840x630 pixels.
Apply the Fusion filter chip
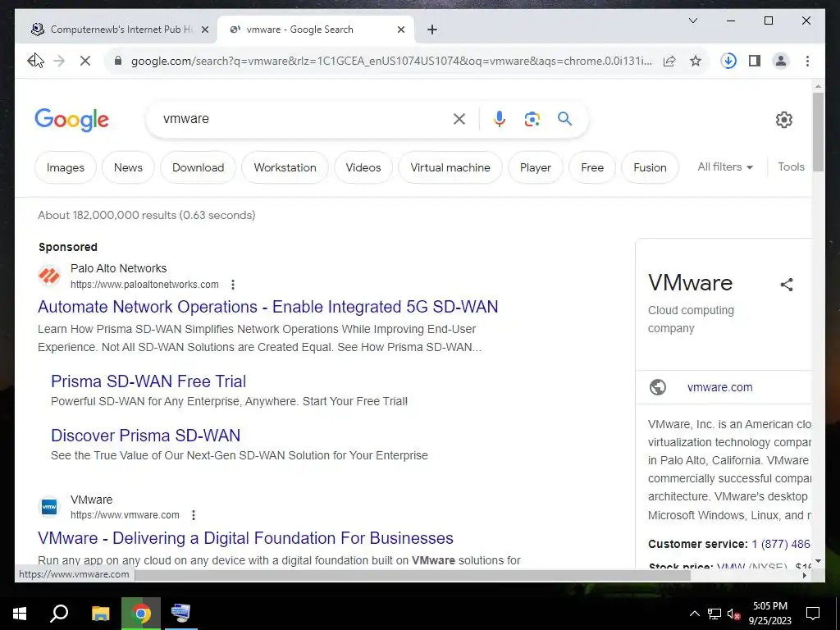pyautogui.click(x=650, y=167)
